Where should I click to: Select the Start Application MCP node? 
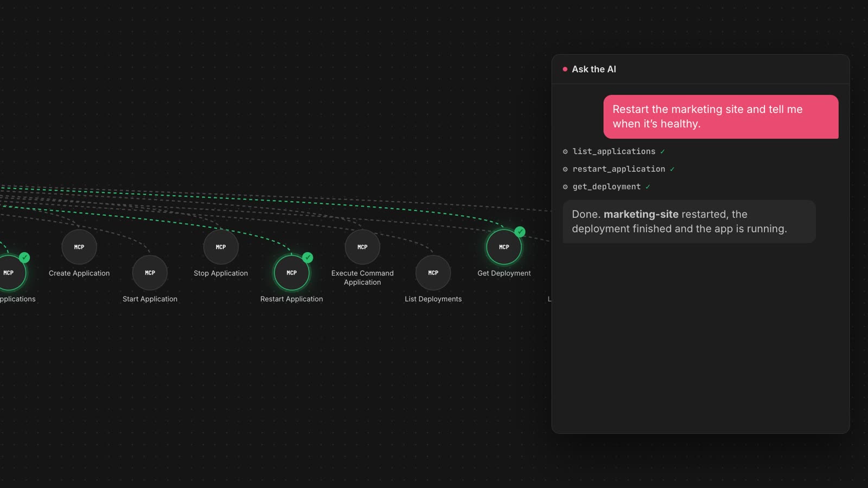coord(150,273)
